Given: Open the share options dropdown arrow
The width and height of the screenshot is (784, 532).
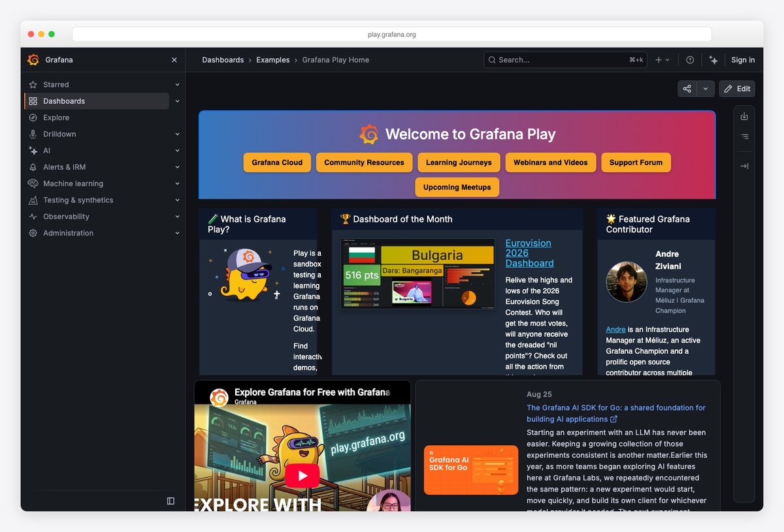Looking at the screenshot, I should (706, 89).
